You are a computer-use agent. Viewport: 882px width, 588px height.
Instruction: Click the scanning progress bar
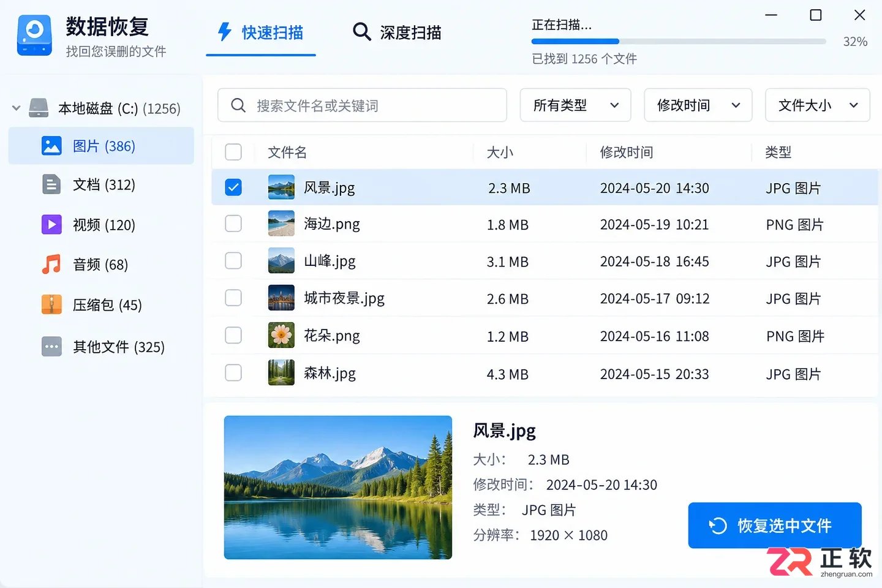point(679,42)
